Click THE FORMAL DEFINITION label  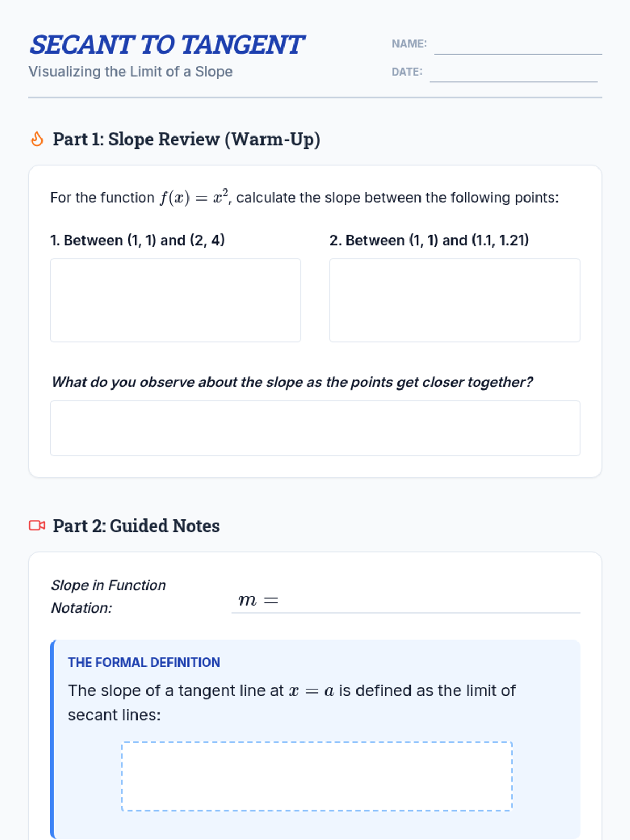[x=144, y=663]
